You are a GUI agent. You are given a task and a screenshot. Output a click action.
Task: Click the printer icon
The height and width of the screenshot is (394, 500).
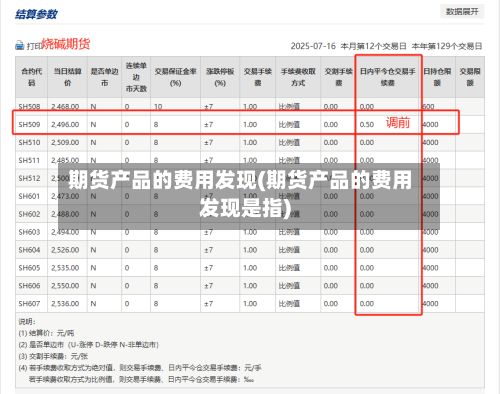coord(20,45)
